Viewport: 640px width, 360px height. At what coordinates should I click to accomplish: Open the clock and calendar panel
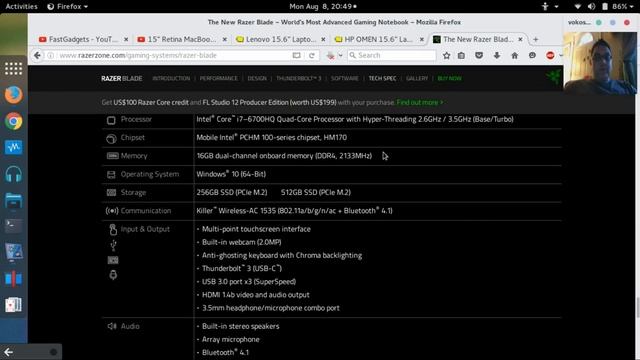pos(322,7)
